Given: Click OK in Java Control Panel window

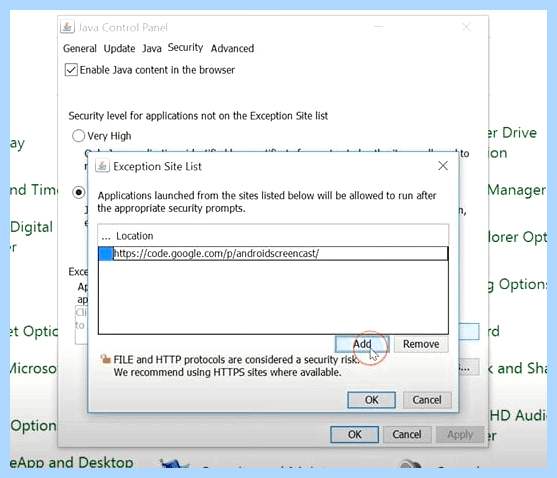Looking at the screenshot, I should pyautogui.click(x=355, y=434).
